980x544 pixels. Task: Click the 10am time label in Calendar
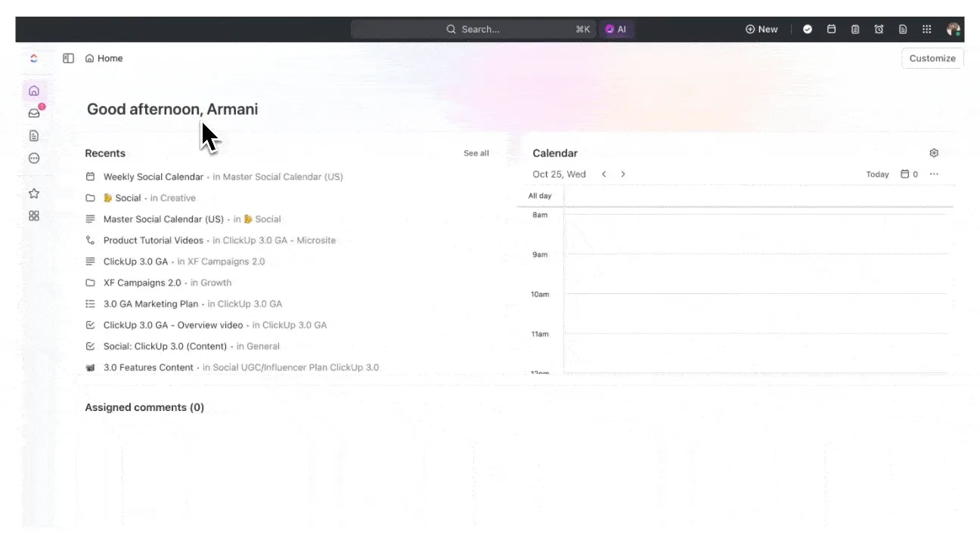[x=540, y=294]
